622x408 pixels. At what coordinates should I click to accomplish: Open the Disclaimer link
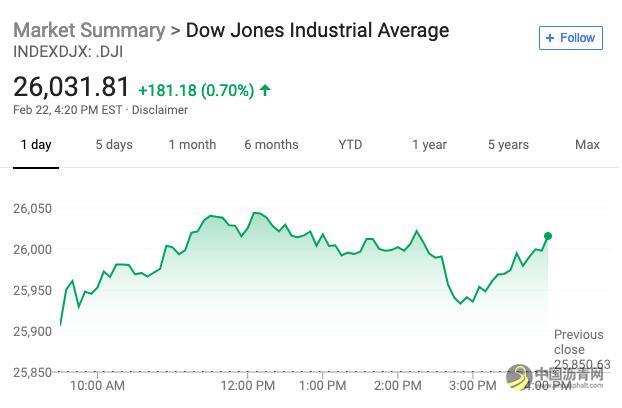[x=161, y=110]
